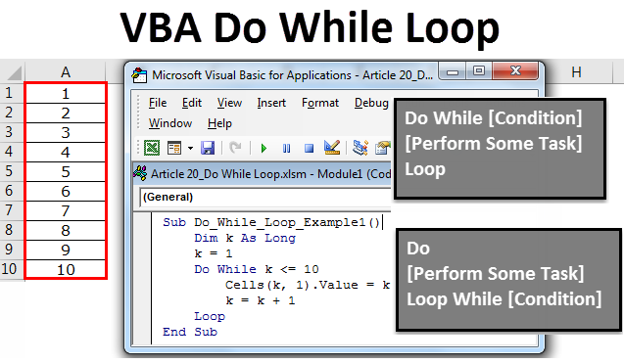
Task: Select cell A7 containing 7
Action: (x=66, y=210)
